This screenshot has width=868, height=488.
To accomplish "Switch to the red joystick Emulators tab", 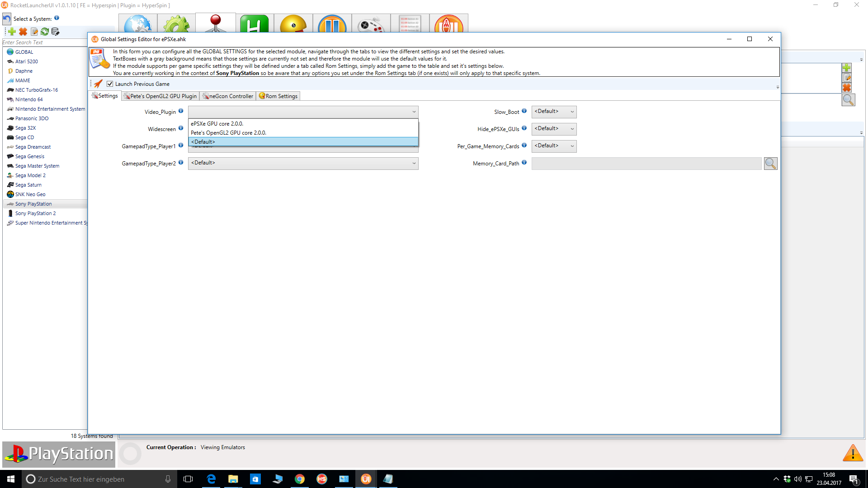I will coord(216,23).
